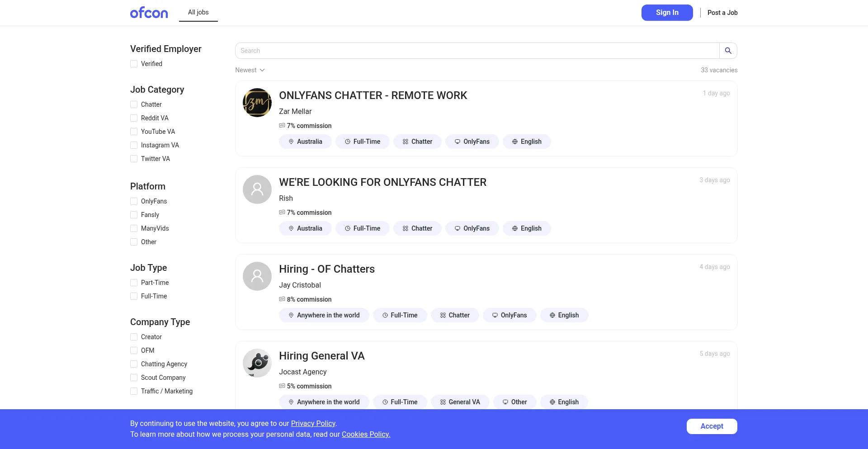Viewport: 868px width, 449px height.
Task: Click the Jay Cristobal avatar icon
Action: click(257, 276)
